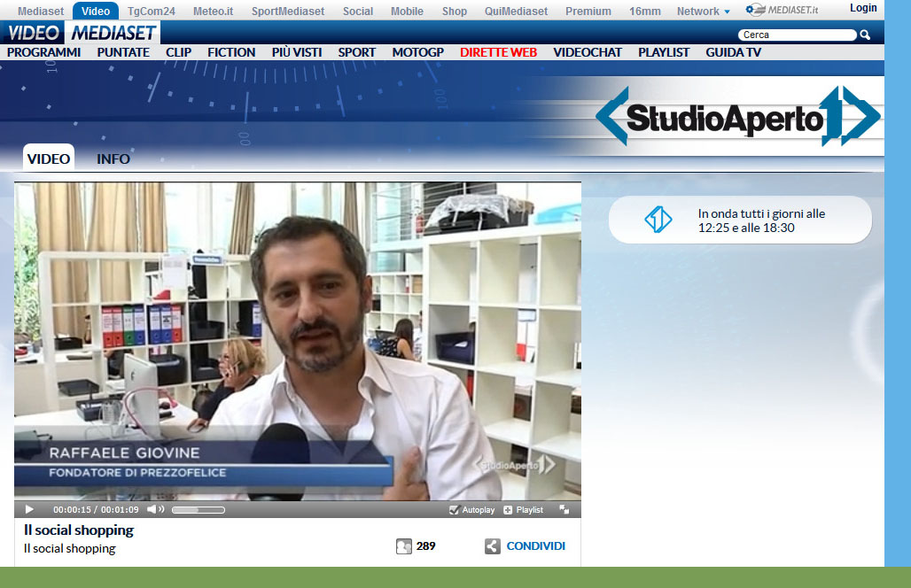Open the Shop top link

[455, 11]
